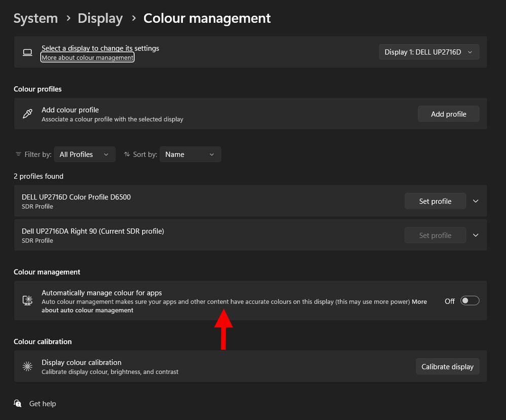This screenshot has height=420, width=506.
Task: Click the Add profile button
Action: pyautogui.click(x=448, y=114)
